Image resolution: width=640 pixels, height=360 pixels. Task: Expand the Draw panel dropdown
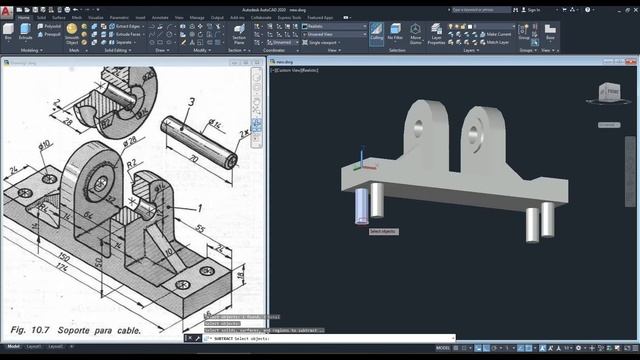click(162, 50)
